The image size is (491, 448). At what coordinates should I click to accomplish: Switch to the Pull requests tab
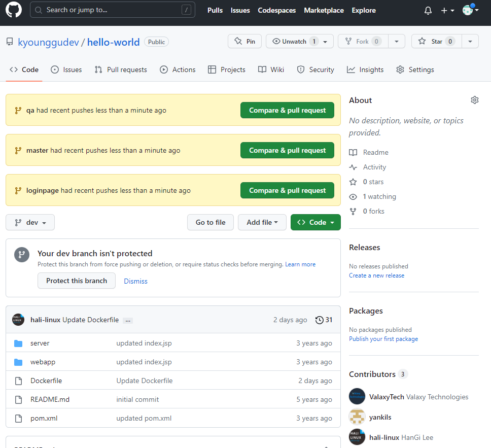(121, 70)
